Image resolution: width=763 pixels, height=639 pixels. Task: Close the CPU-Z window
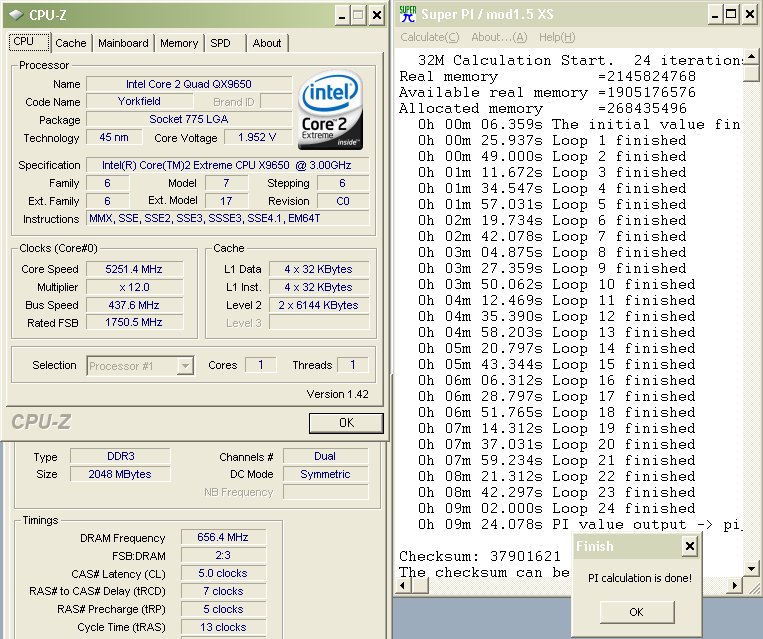[377, 16]
